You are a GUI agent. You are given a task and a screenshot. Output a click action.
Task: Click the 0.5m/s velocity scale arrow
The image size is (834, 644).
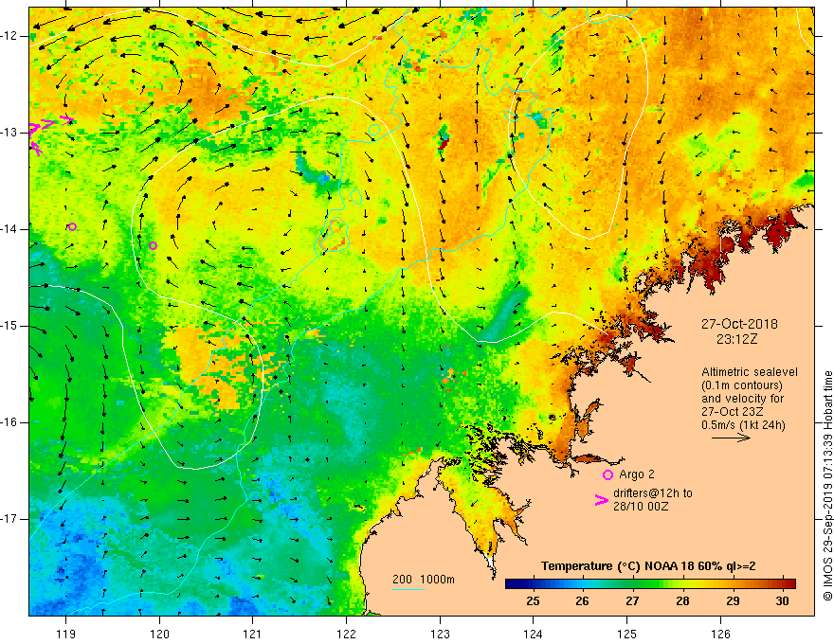[x=731, y=438]
